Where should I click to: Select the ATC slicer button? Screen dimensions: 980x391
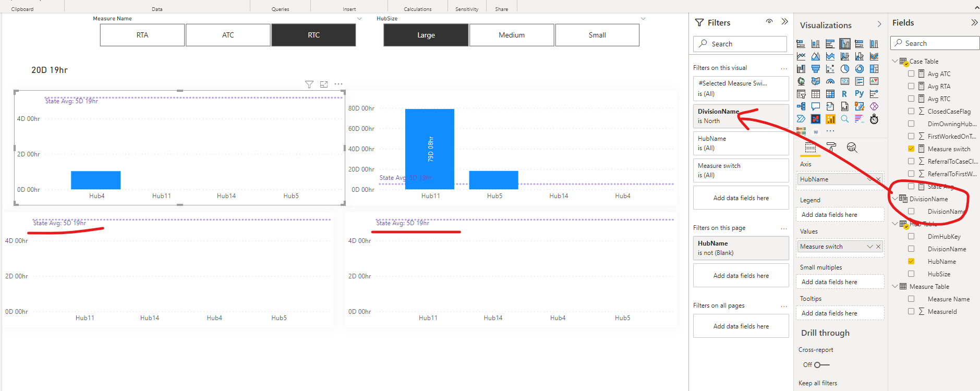pyautogui.click(x=228, y=35)
